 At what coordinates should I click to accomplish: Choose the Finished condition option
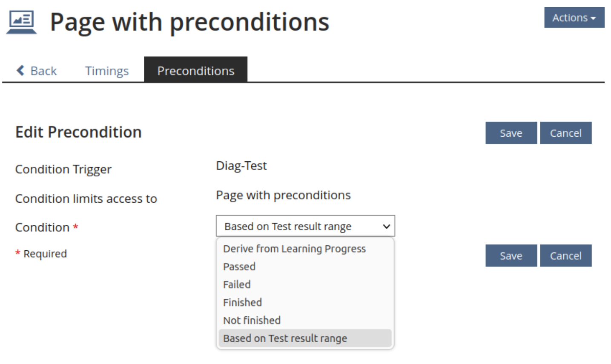click(242, 302)
